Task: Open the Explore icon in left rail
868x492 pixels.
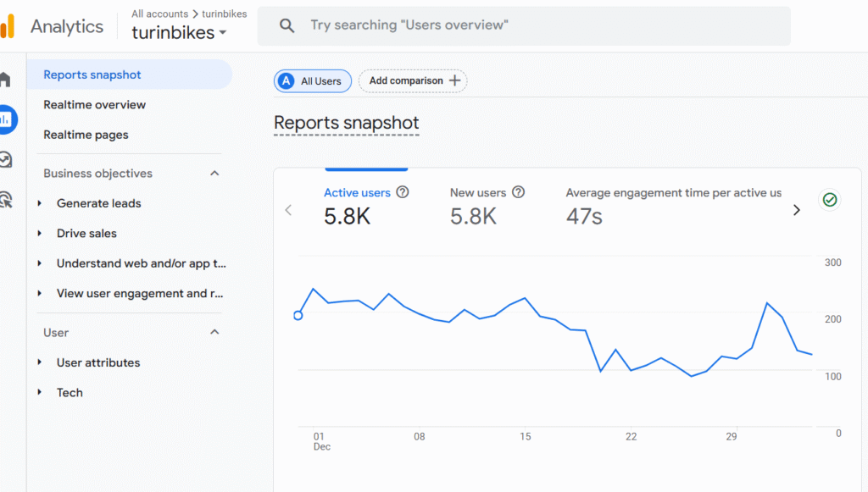Action: pyautogui.click(x=5, y=159)
